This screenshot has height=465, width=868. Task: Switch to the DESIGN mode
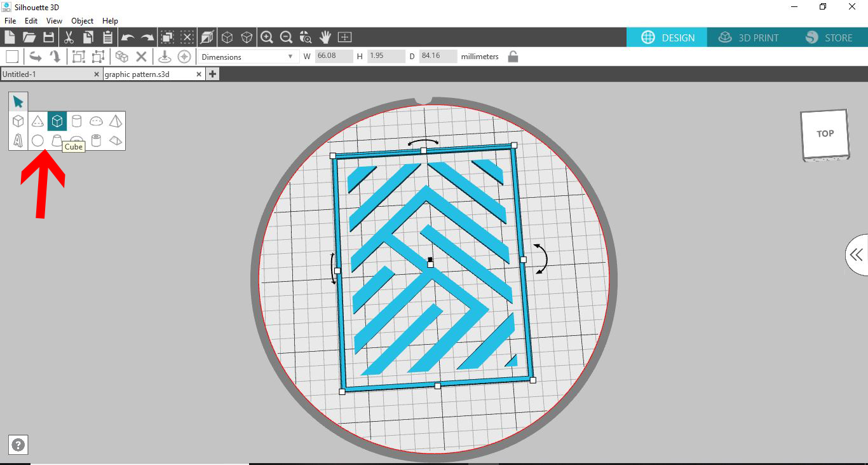coord(667,38)
